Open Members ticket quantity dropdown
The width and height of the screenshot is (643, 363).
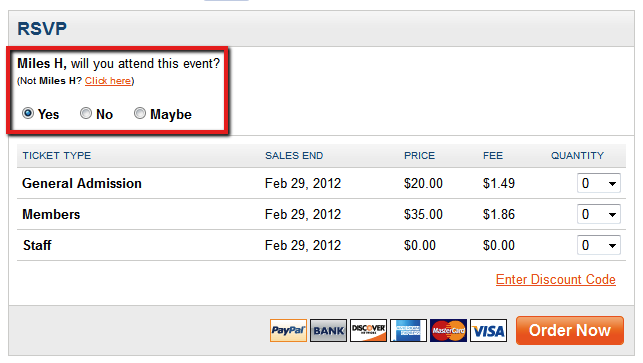[x=599, y=214]
